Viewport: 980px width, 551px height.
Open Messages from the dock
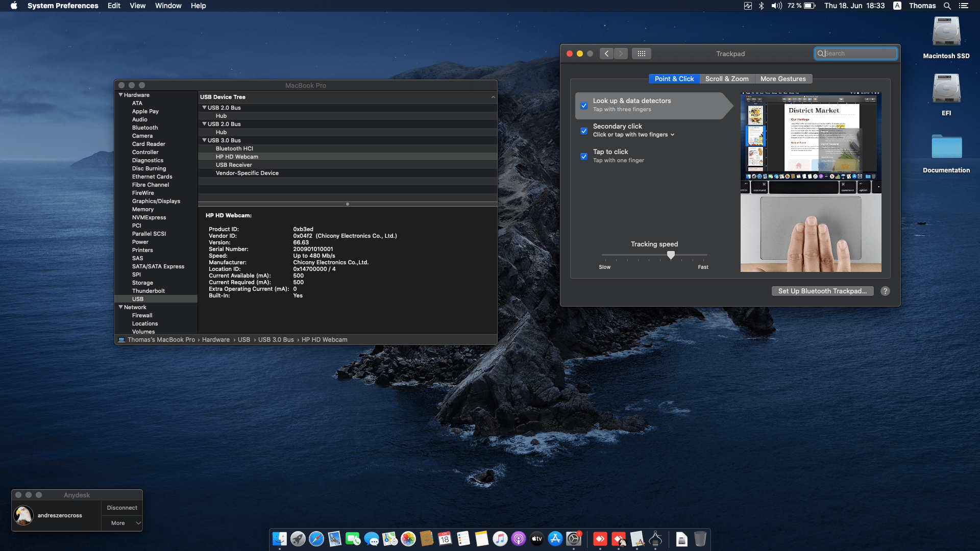point(372,539)
